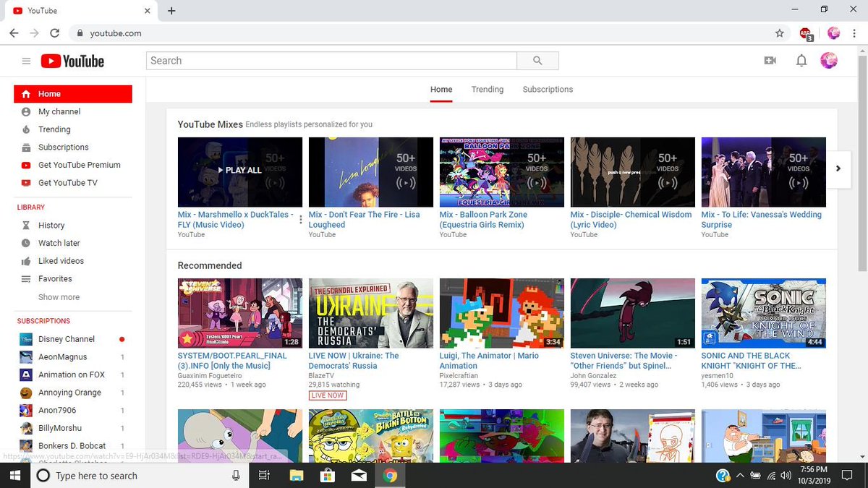
Task: Open a new Chrome tab
Action: click(171, 11)
